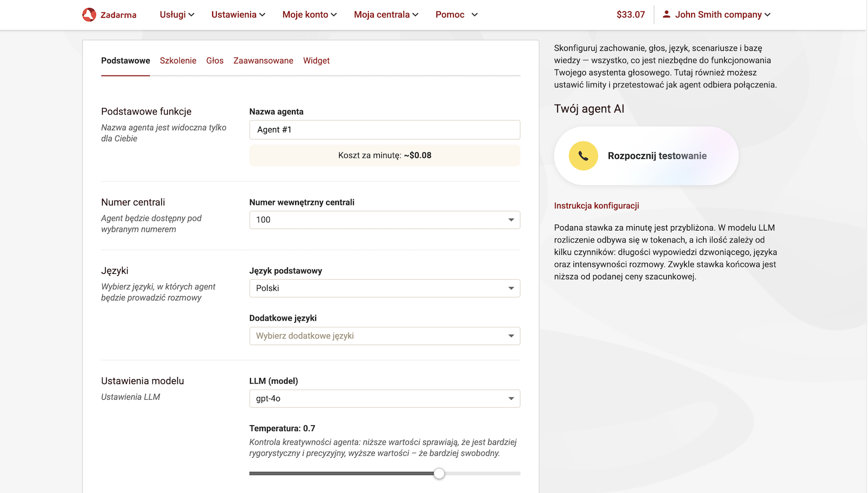Click the user profile icon
The width and height of the screenshot is (868, 493).
[666, 14]
